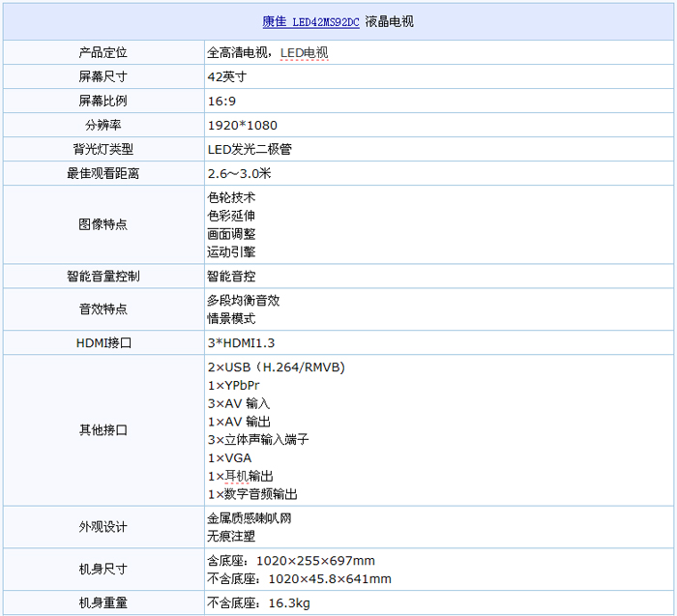Select the 运动引擎 image feature line
This screenshot has height=616, width=677.
231,252
